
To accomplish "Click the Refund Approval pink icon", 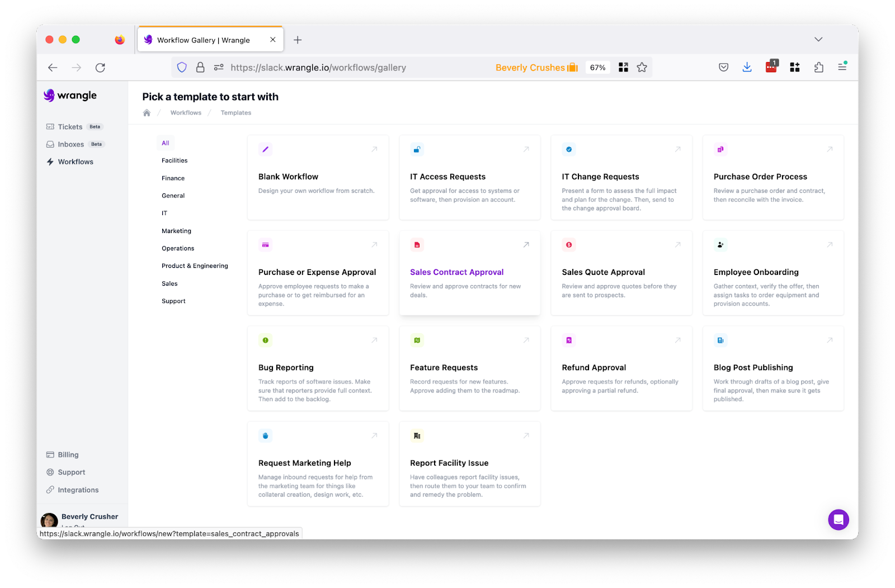I will [x=569, y=340].
